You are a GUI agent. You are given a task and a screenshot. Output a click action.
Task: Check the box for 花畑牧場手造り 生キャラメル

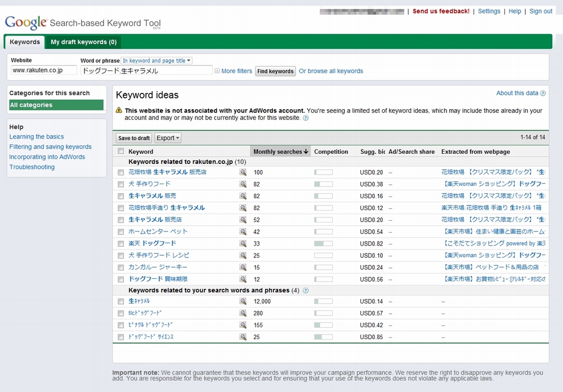(x=120, y=208)
